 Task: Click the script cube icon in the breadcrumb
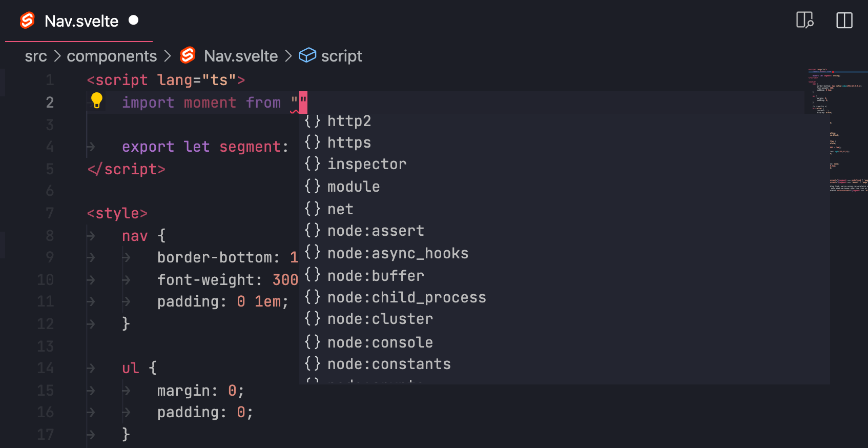point(307,55)
